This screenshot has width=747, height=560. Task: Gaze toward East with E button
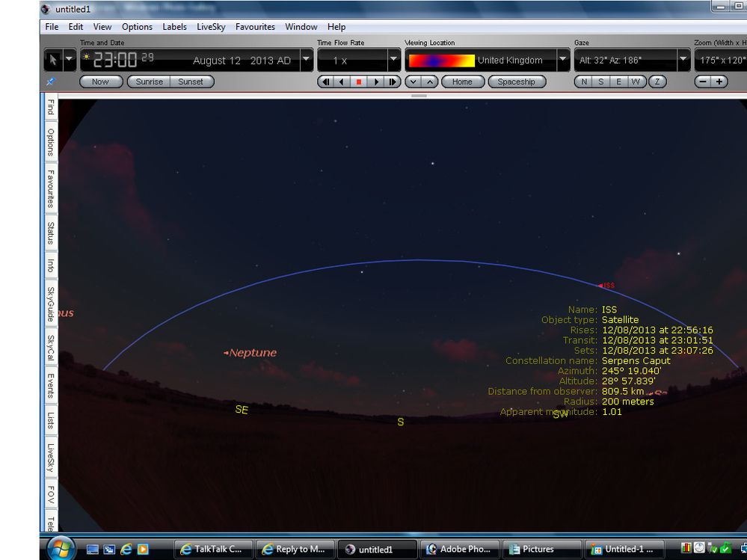pyautogui.click(x=618, y=82)
